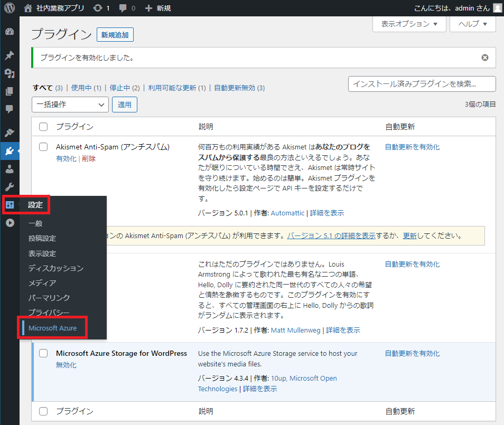Expand 表示オプション screen options
The width and height of the screenshot is (504, 425).
[409, 24]
